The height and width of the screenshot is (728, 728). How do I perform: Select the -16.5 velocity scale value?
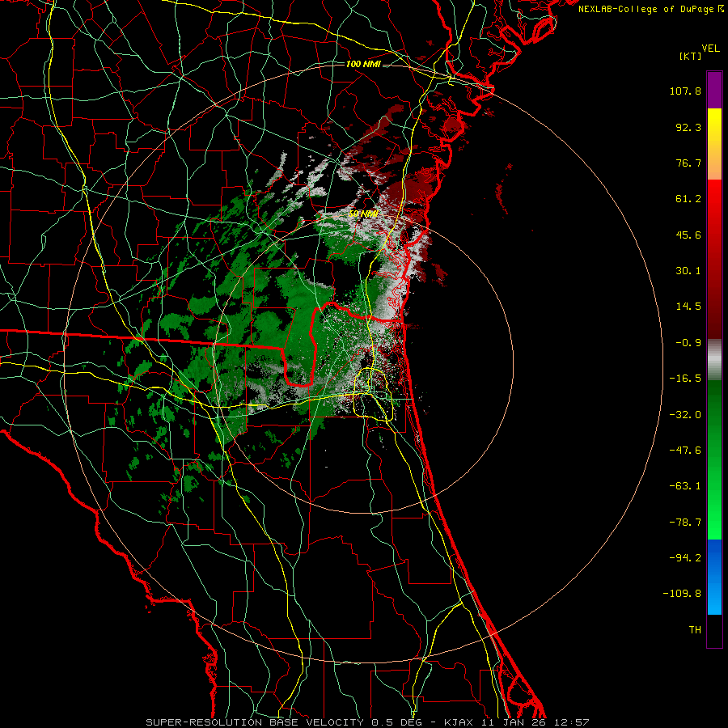(x=685, y=379)
